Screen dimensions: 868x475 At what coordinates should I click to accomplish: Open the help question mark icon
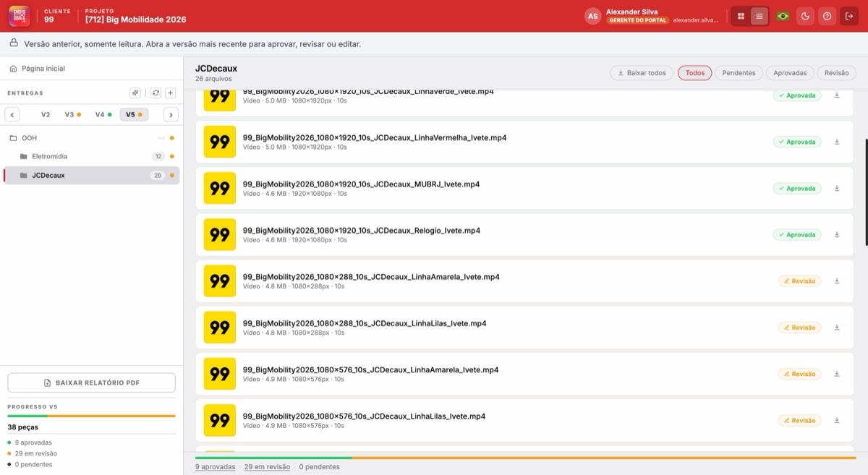coord(827,16)
